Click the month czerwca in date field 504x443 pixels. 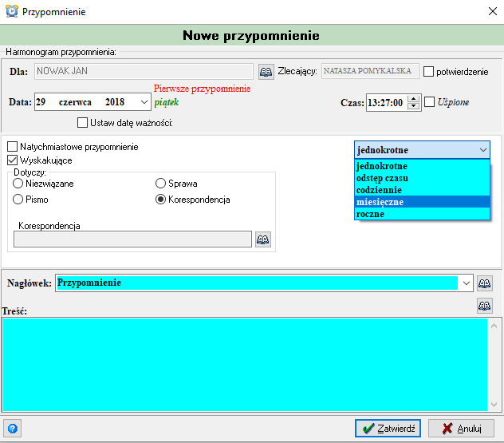pos(75,102)
